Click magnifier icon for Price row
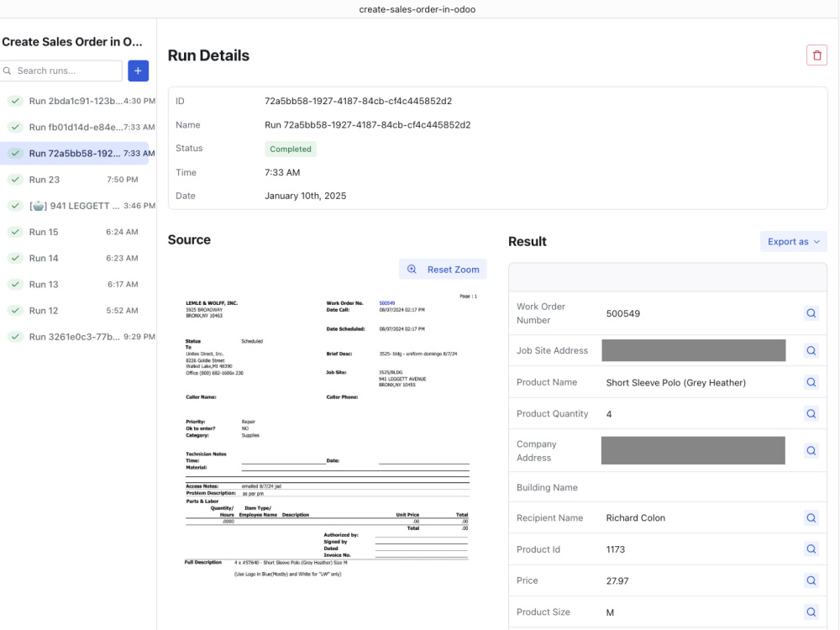This screenshot has height=630, width=840. pyautogui.click(x=811, y=580)
